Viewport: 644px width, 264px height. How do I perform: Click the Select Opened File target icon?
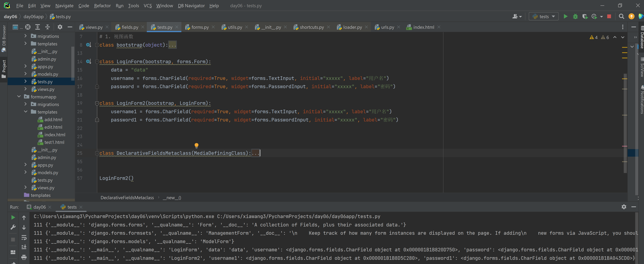point(28,27)
